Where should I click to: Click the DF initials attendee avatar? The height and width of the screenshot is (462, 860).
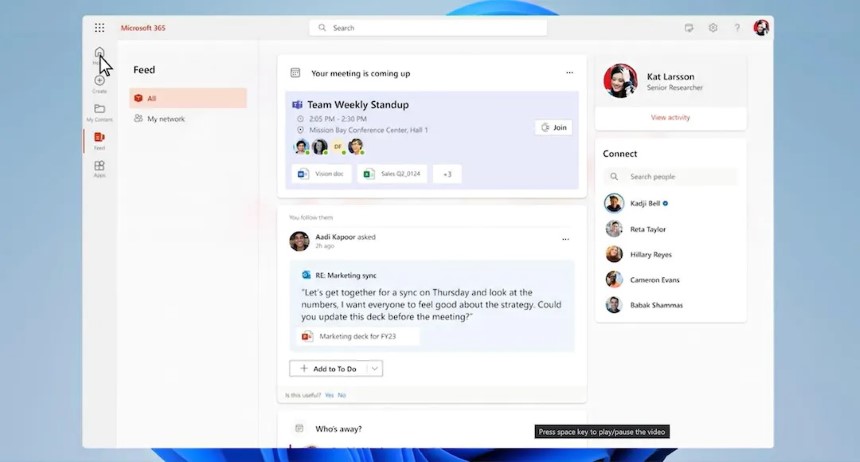click(x=337, y=147)
